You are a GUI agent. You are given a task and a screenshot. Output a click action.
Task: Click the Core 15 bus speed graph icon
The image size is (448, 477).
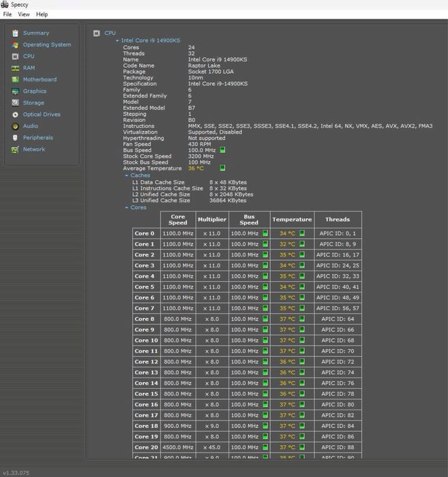click(265, 394)
